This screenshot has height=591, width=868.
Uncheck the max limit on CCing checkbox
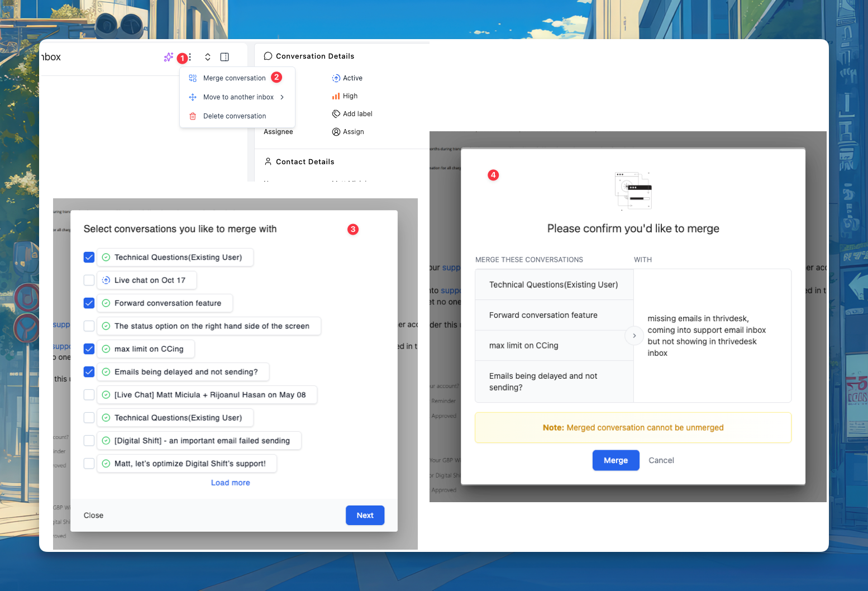click(x=89, y=349)
